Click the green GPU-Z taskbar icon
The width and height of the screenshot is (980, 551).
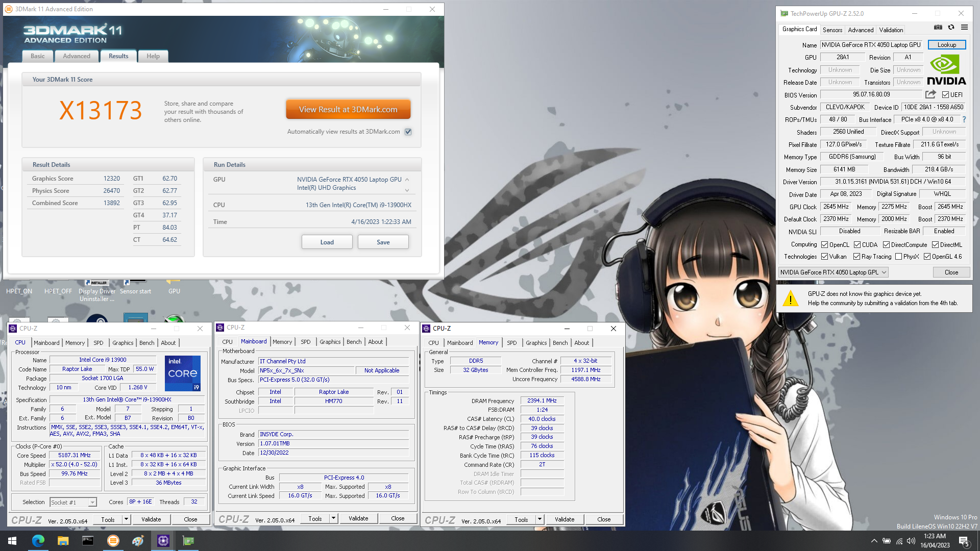(x=188, y=541)
